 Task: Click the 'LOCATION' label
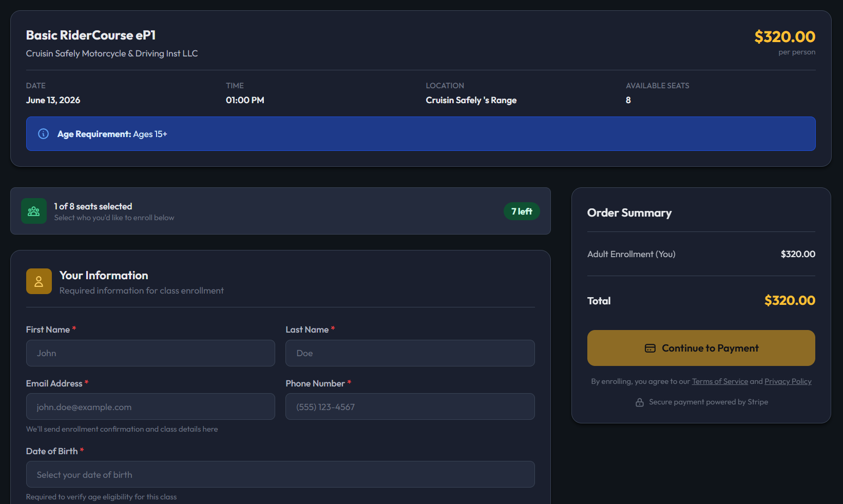445,86
